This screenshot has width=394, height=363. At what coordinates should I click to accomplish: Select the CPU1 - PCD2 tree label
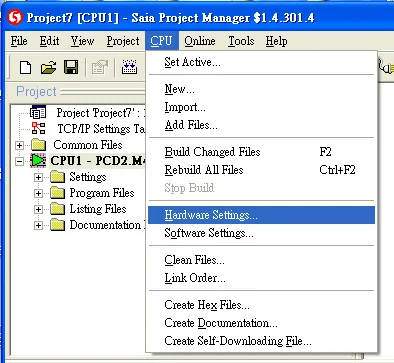[98, 161]
